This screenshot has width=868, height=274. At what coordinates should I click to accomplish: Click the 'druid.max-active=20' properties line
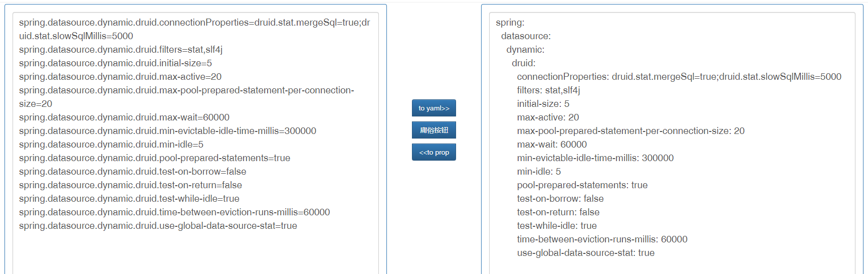[x=120, y=77]
